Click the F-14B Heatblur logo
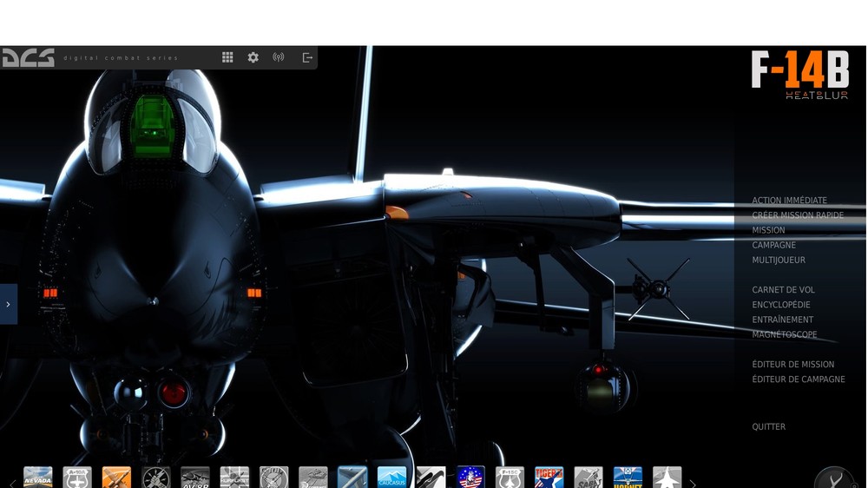868x488 pixels. point(800,75)
